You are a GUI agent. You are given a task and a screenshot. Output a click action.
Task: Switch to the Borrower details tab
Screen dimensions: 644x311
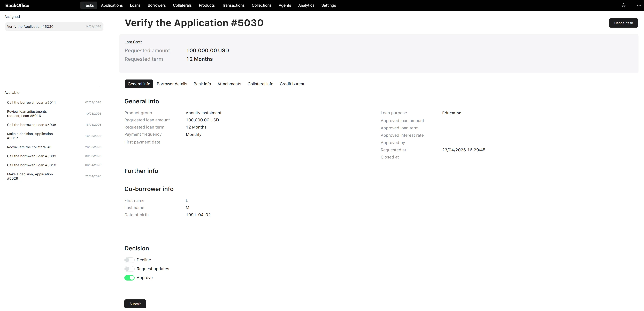pos(172,84)
